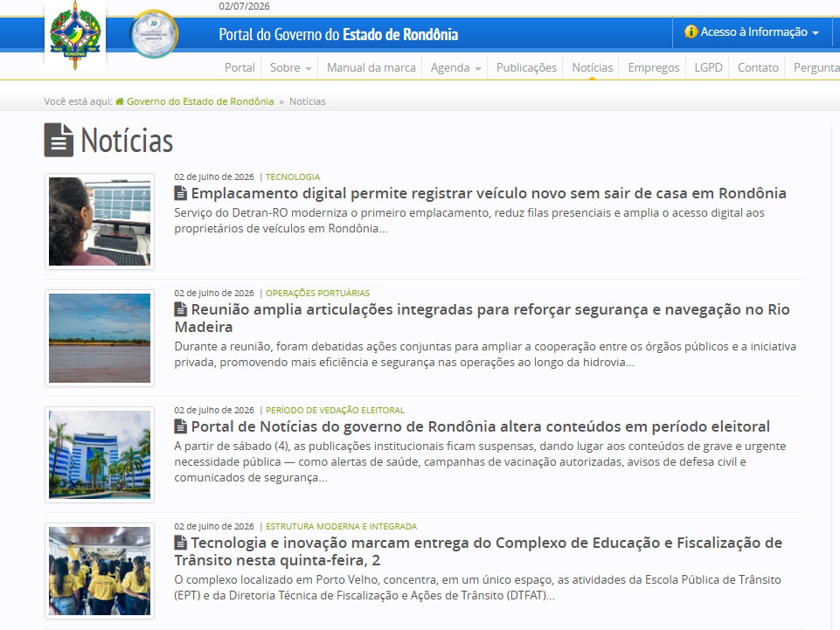The image size is (840, 630).
Task: Click the large document icon beside Notícias heading
Action: point(59,140)
